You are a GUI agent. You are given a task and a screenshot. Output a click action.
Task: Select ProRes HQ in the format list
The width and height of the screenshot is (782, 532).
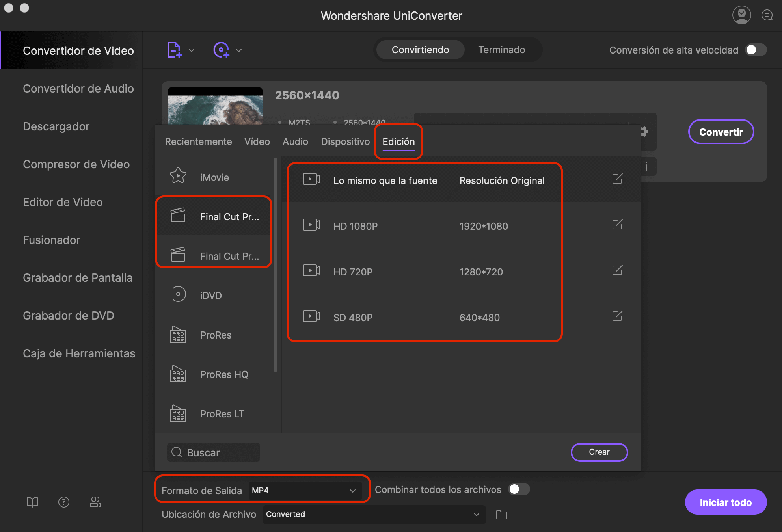(224, 374)
